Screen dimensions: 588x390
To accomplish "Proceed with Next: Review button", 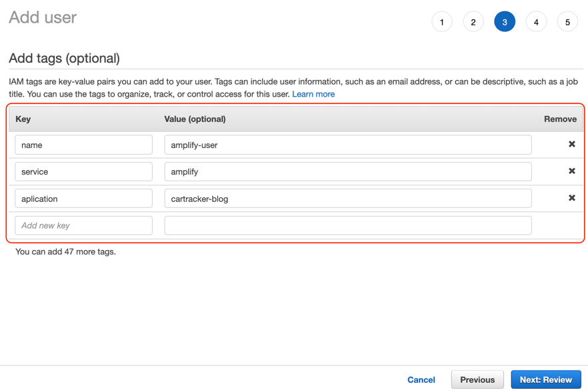I will point(546,380).
